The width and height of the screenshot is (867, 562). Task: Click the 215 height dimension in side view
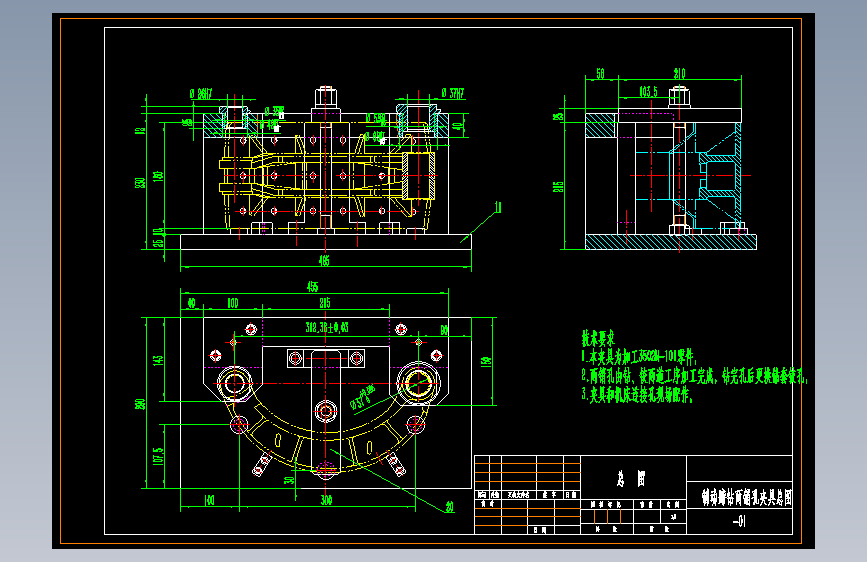[x=558, y=187]
